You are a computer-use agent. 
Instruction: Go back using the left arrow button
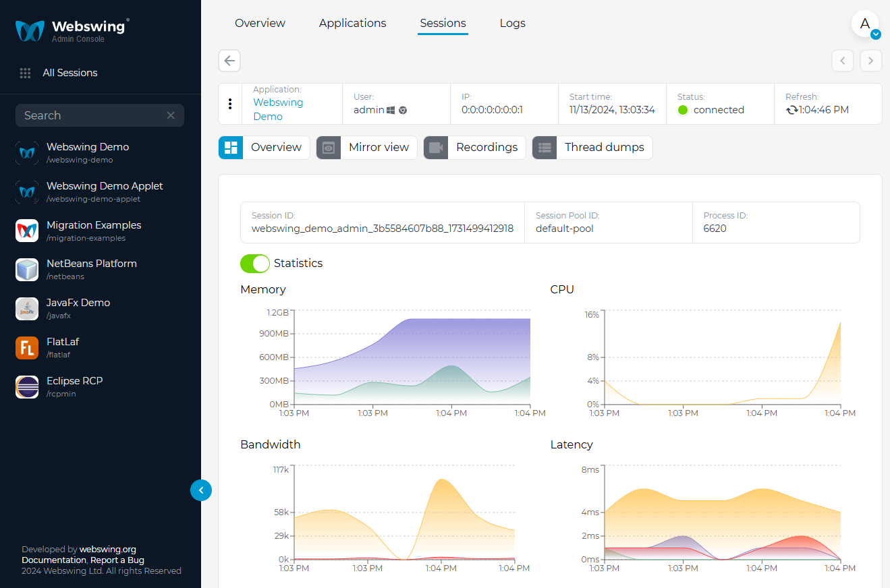(229, 61)
